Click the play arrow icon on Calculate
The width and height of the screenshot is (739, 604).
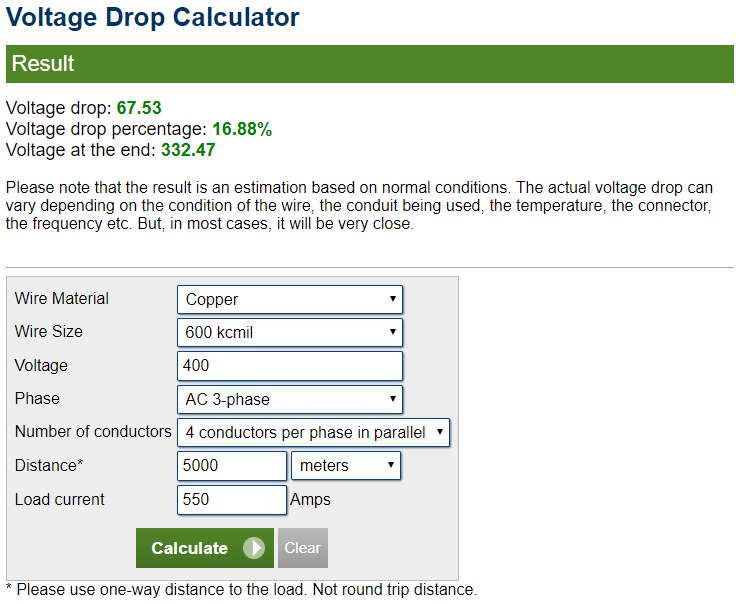(x=254, y=548)
